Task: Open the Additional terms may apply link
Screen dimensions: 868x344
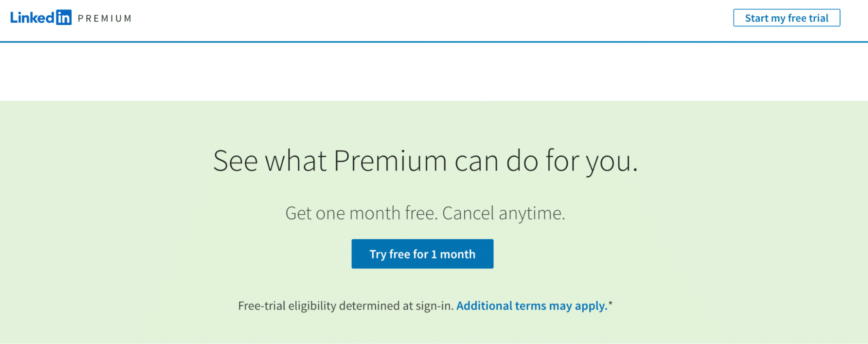Action: pyautogui.click(x=532, y=306)
